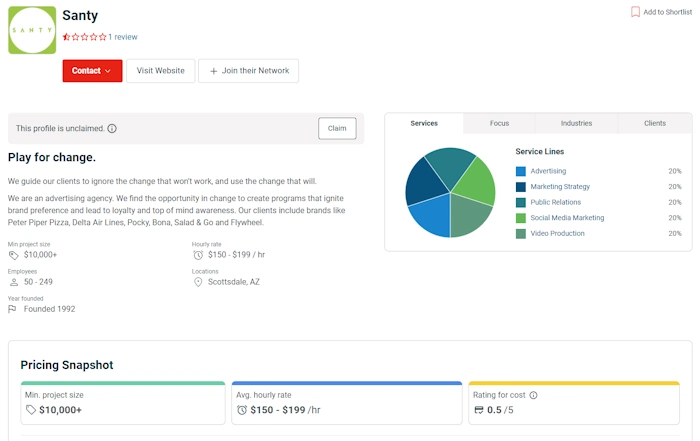Viewport: 700px width, 441px height.
Task: Click the 0.5 /5 cost rating value
Action: point(500,410)
